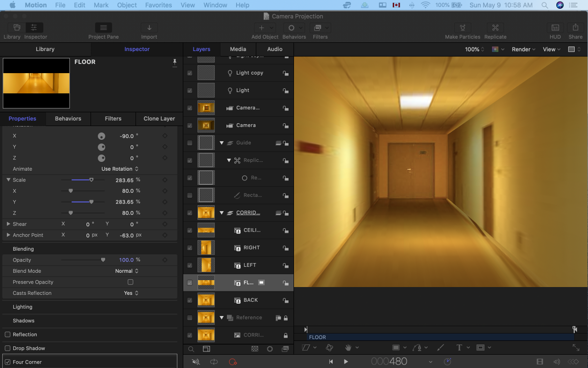The image size is (588, 368).
Task: Open the Favorites menu
Action: (x=159, y=5)
